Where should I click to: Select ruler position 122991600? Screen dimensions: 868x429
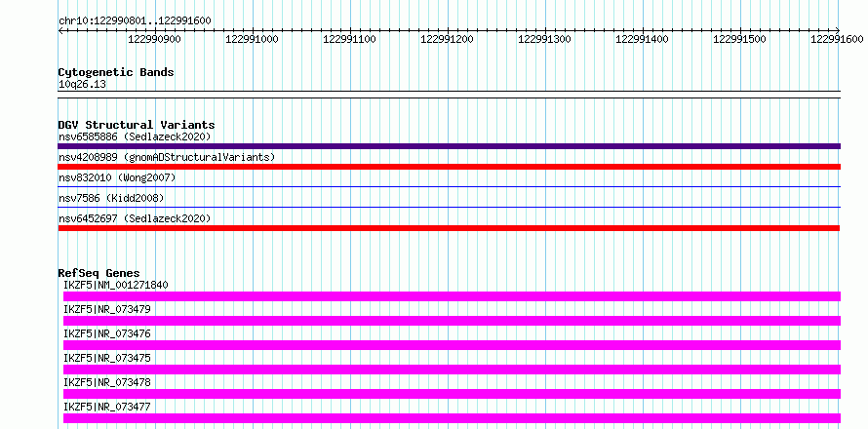click(837, 39)
